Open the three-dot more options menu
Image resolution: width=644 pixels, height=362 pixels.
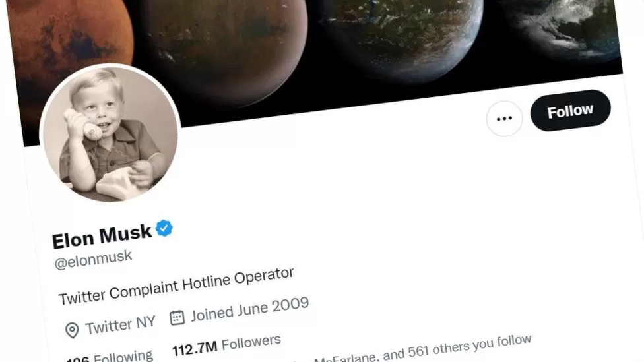pos(504,119)
